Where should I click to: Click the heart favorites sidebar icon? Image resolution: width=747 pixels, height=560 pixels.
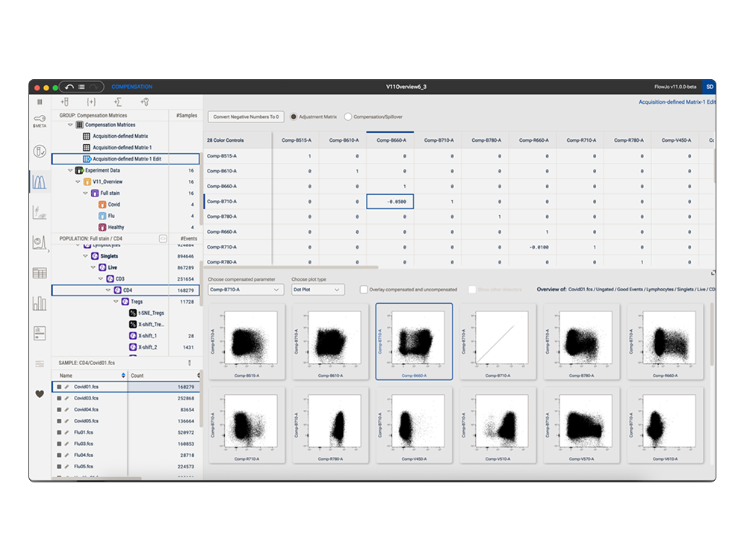[x=40, y=393]
